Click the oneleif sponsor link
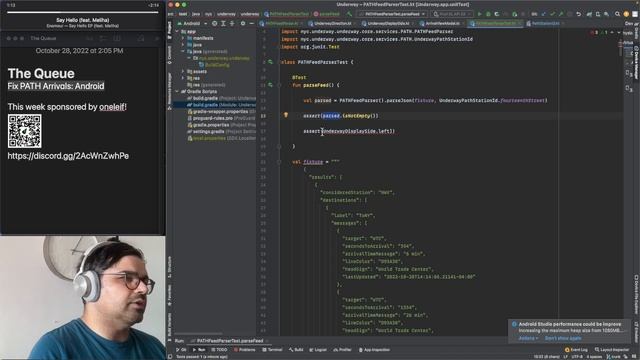This screenshot has height=360, width=640. (112, 107)
